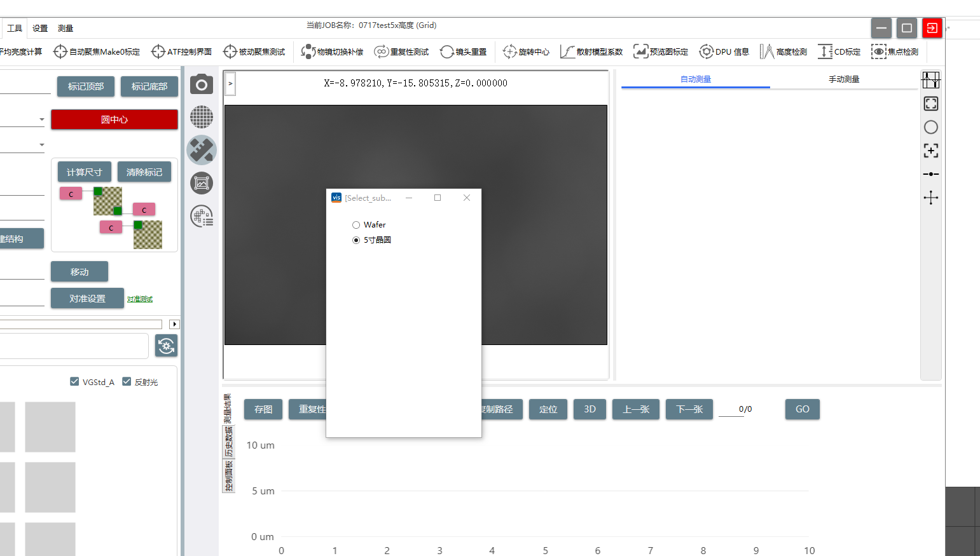Open the DPU 信息 toolbar item

(724, 51)
